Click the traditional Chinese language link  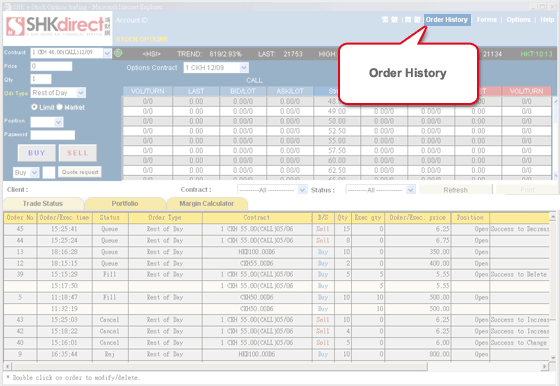click(x=390, y=20)
